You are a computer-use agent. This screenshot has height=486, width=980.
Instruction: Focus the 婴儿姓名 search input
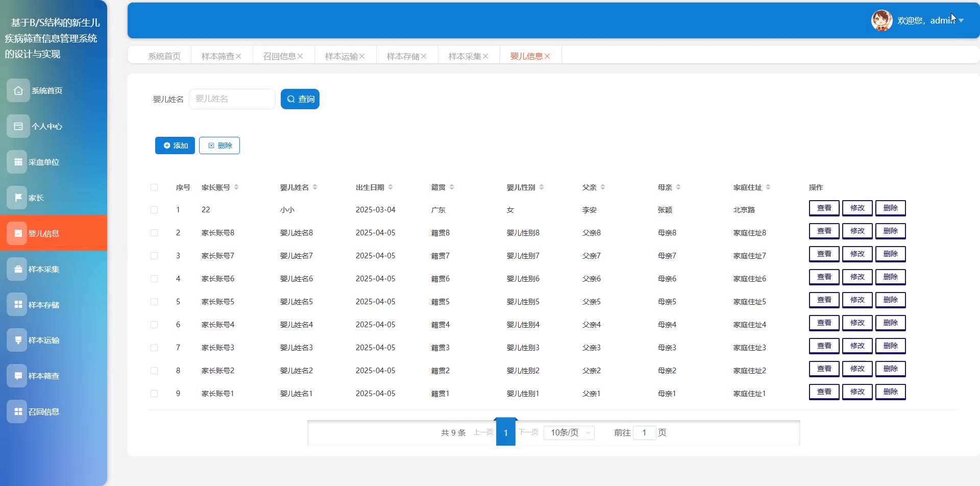click(x=232, y=99)
